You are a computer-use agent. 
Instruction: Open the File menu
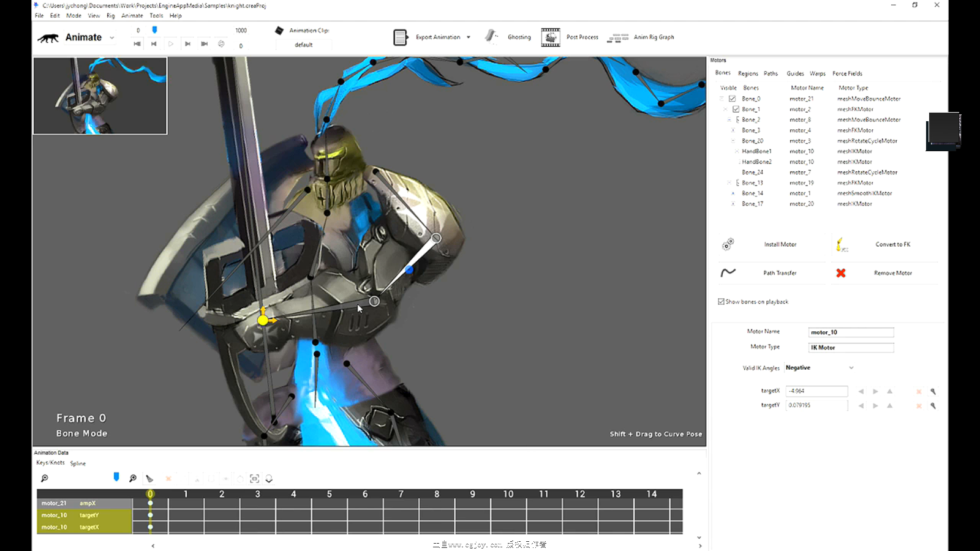(39, 15)
